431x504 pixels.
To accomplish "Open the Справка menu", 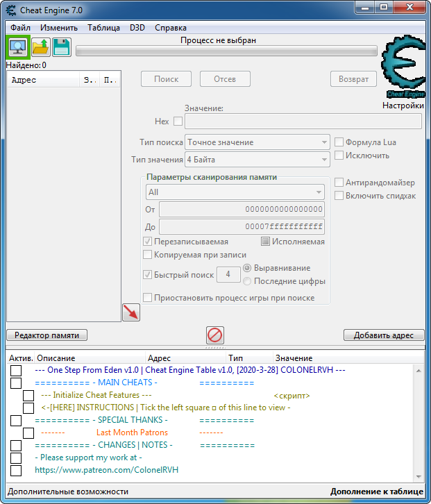I will [171, 28].
